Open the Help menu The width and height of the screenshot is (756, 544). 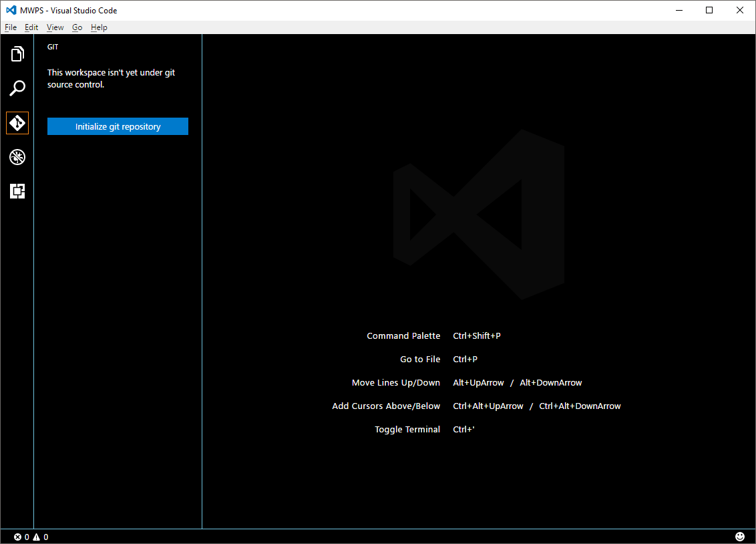[99, 27]
